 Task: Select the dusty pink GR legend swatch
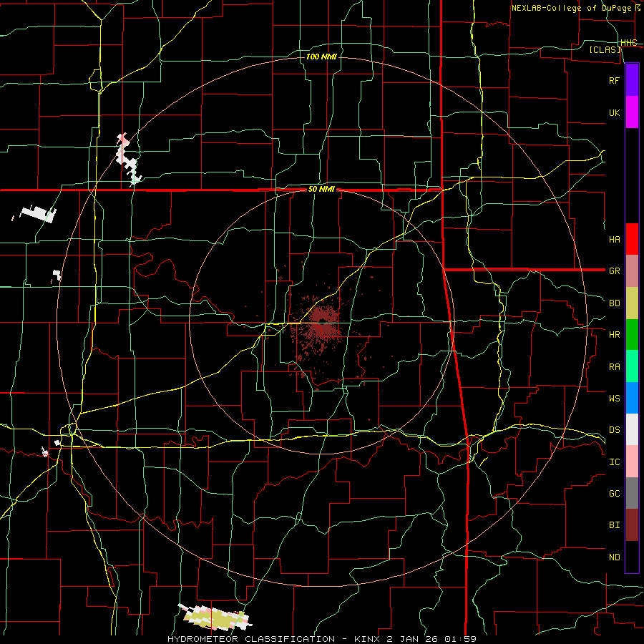(x=632, y=271)
